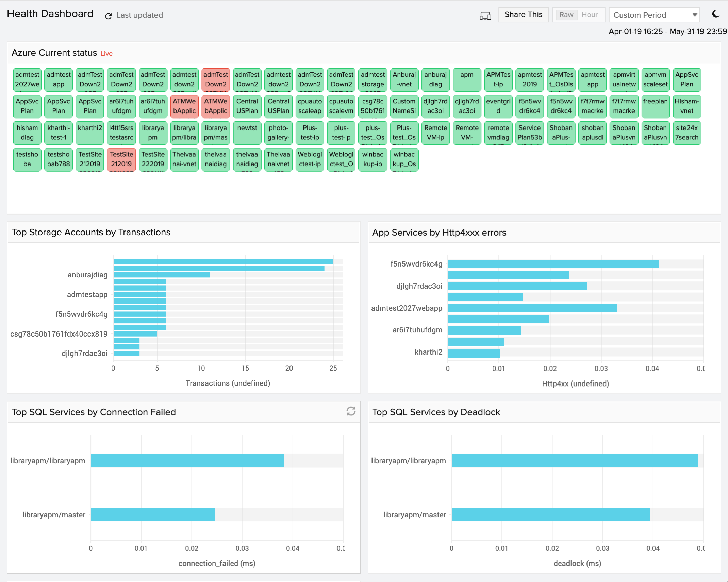
Task: Refresh the Connection Failed widget
Action: (351, 411)
